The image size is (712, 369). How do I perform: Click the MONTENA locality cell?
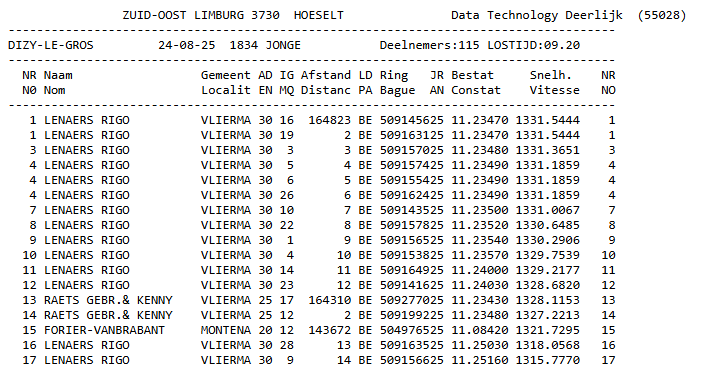(226, 330)
